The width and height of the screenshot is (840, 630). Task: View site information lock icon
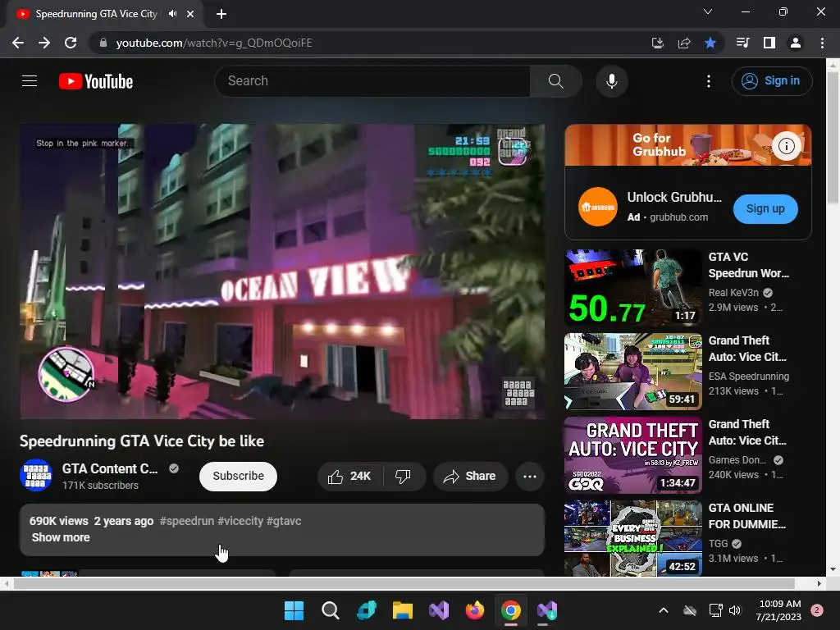(103, 43)
